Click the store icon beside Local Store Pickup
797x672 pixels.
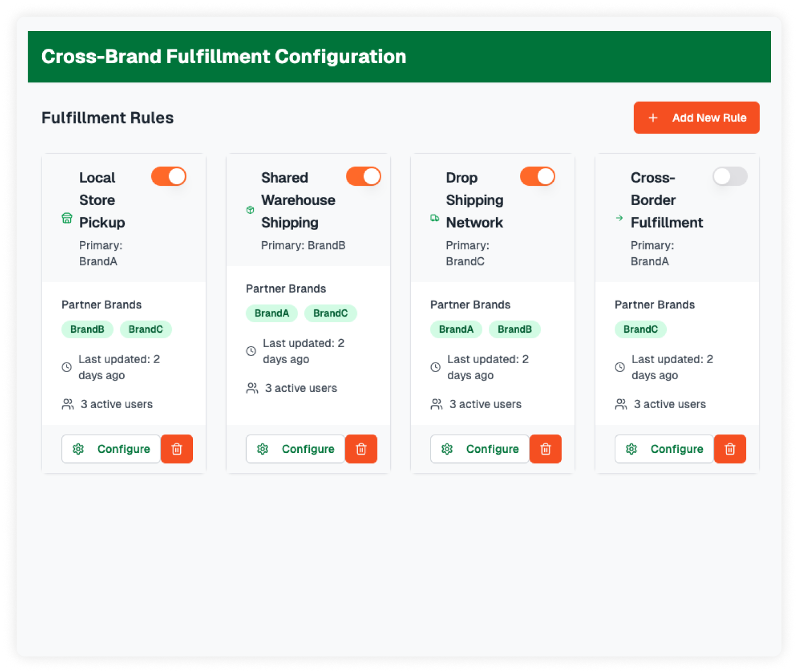67,218
